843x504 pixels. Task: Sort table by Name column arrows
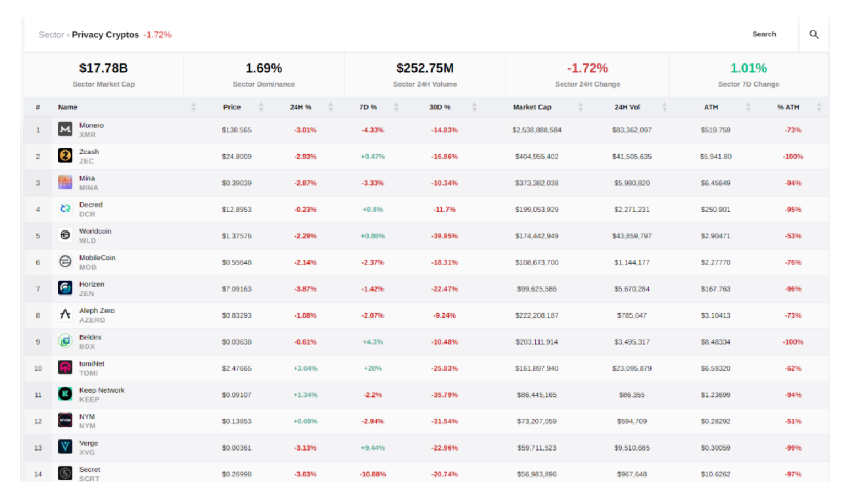pos(193,107)
